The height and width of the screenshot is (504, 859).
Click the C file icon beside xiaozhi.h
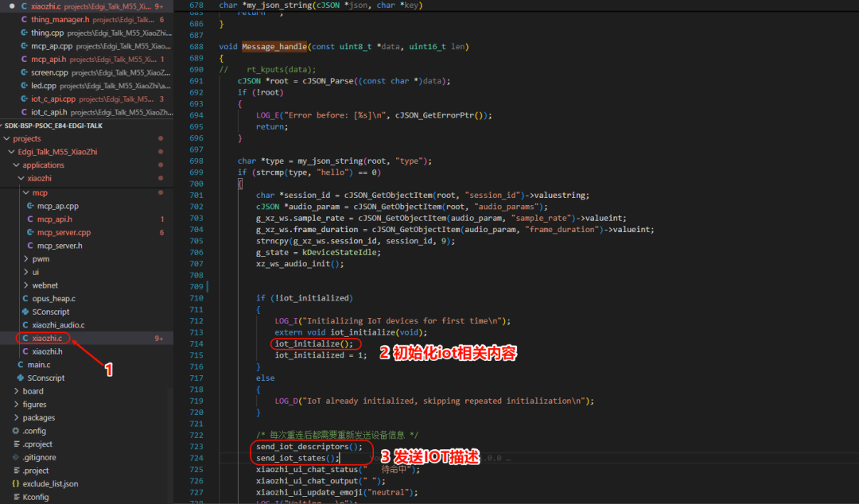[25, 351]
